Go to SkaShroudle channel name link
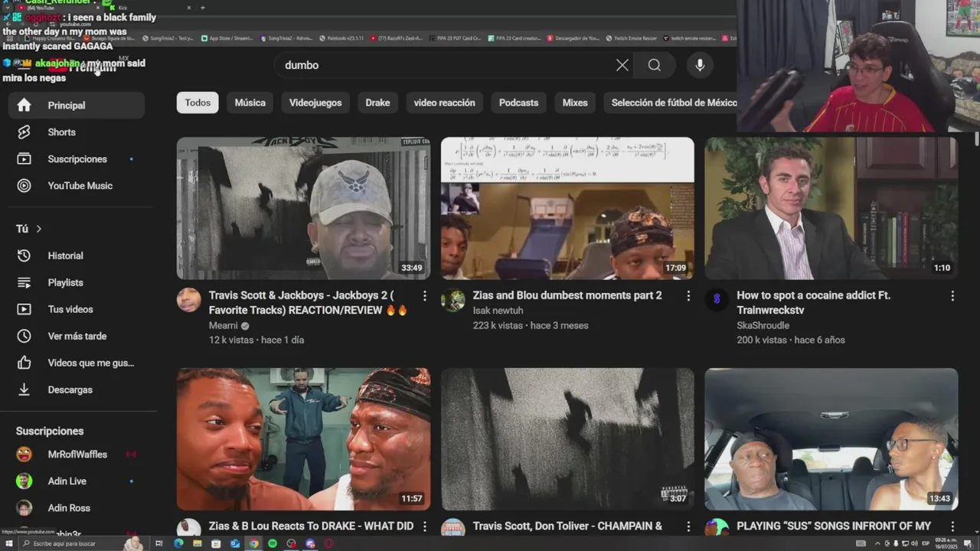Image resolution: width=980 pixels, height=551 pixels. [x=763, y=325]
